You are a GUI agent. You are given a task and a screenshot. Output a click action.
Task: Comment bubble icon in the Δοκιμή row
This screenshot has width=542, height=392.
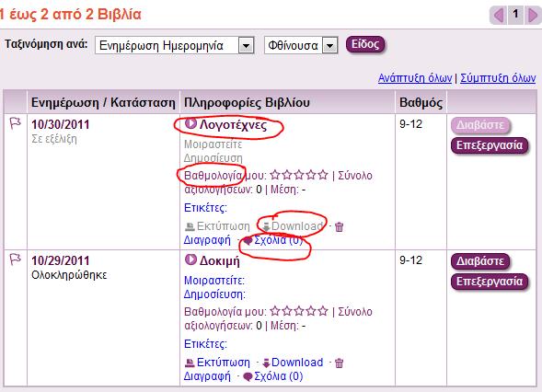tap(248, 376)
